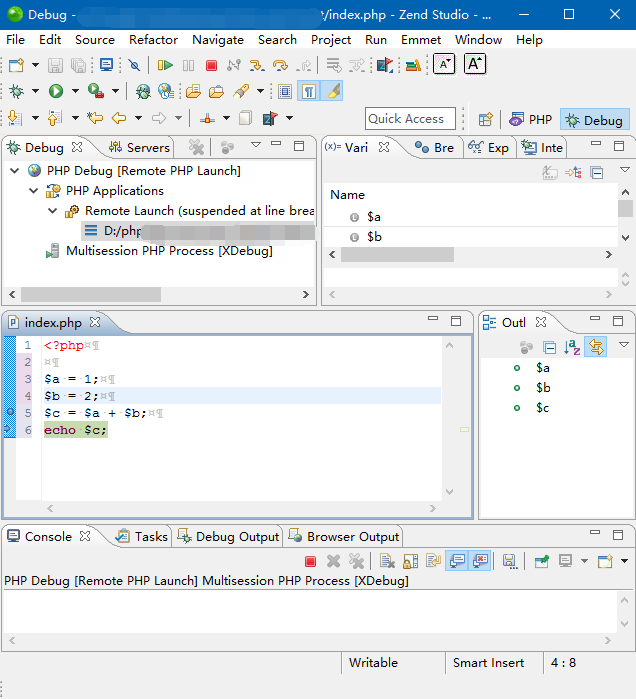The image size is (636, 699).
Task: Open the Expressions tab
Action: [488, 148]
